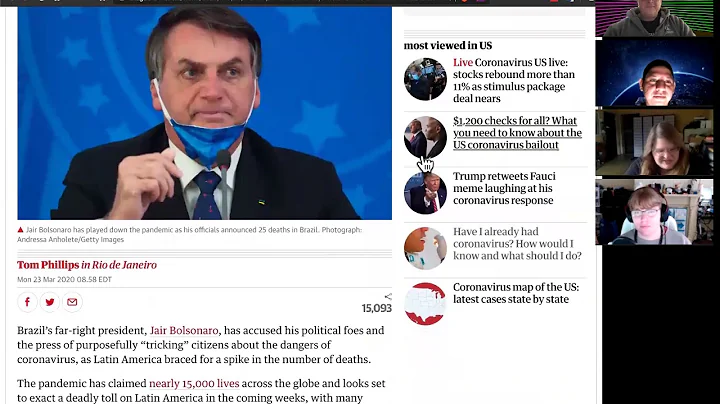Open Coronavirus US live thumbnail
The image size is (720, 404).
(x=425, y=79)
